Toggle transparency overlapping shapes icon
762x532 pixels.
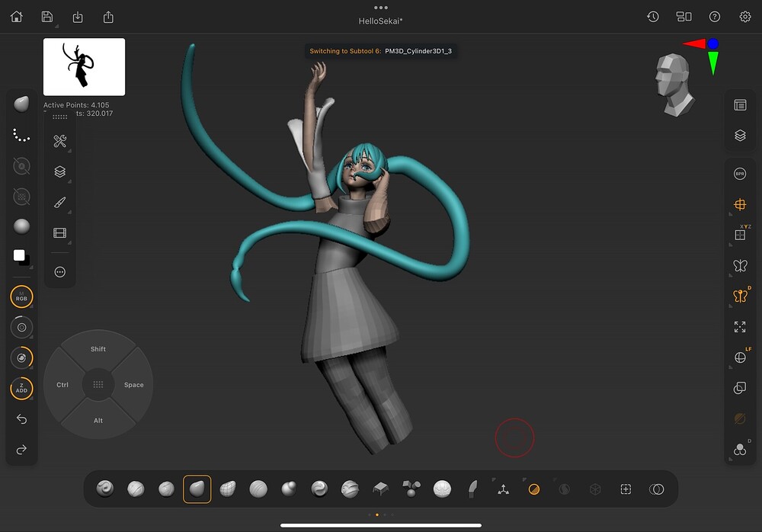pyautogui.click(x=740, y=388)
